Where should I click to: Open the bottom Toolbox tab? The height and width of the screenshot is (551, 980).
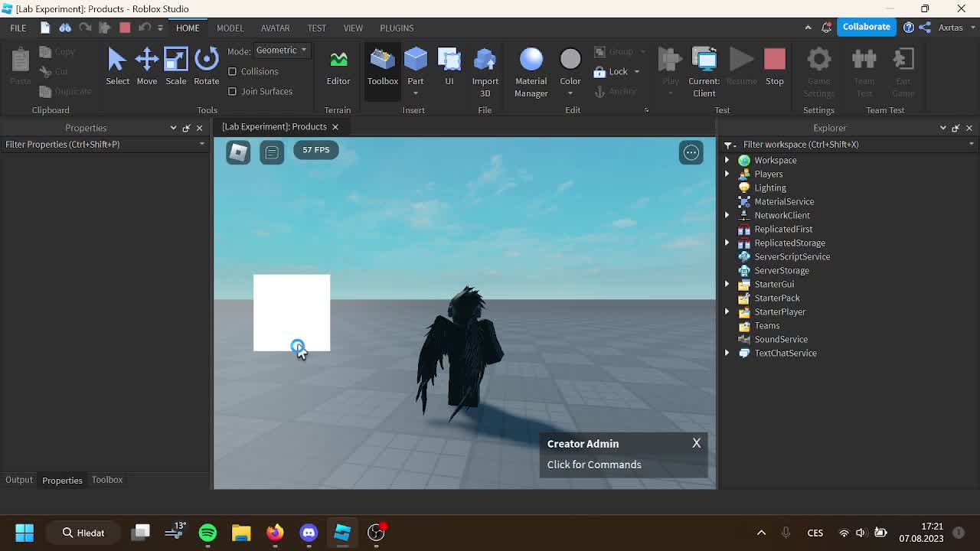tap(107, 480)
